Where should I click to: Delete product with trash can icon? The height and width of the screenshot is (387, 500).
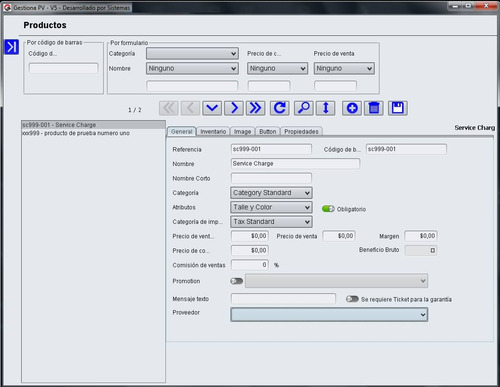[374, 108]
